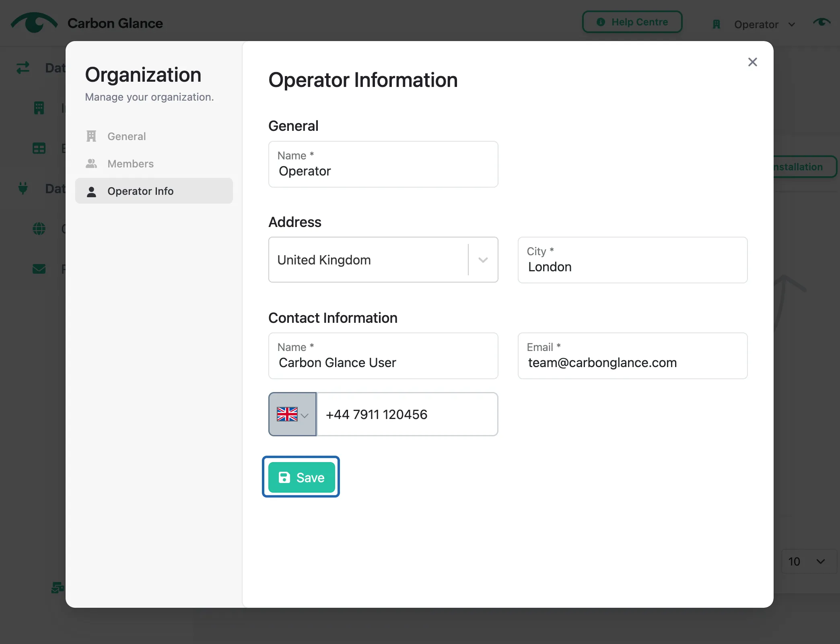Open the United Kingdom country dropdown
840x644 pixels.
point(383,260)
